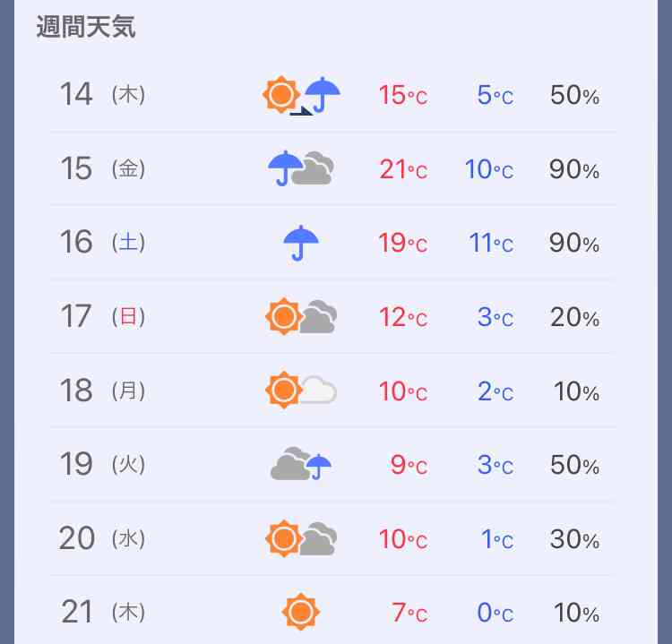
Task: Click the 21°C high temperature
Action: (x=403, y=169)
